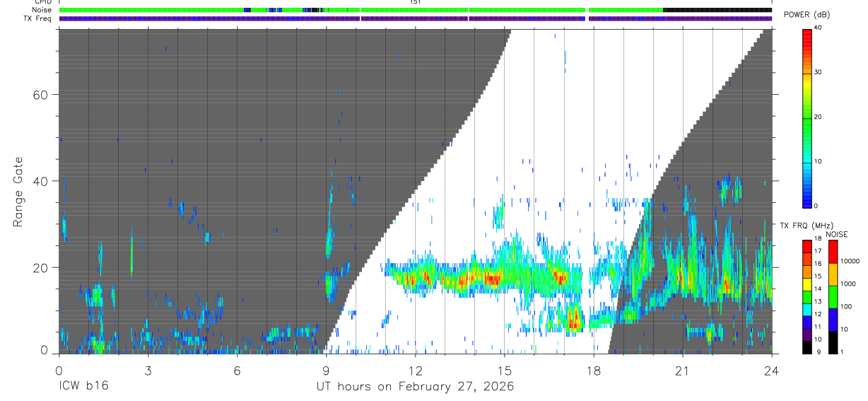Click the 40 tick on the power colorbar
The image size is (868, 401).
819,28
